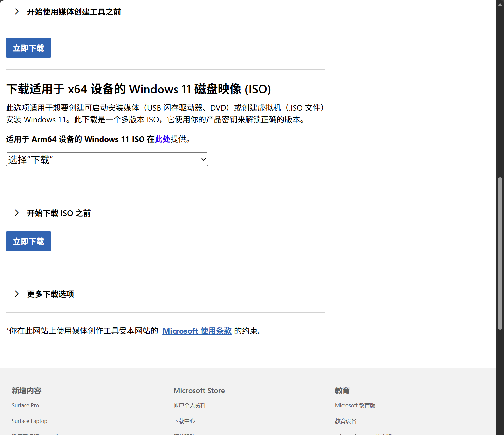
Task: Open Microsoft 教育版 footer link
Action: [x=355, y=405]
